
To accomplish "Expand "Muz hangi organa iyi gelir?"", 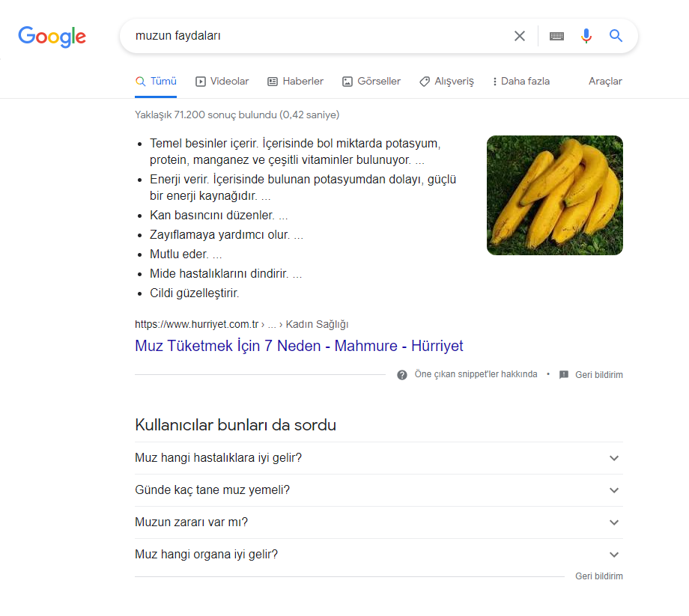I will 379,554.
